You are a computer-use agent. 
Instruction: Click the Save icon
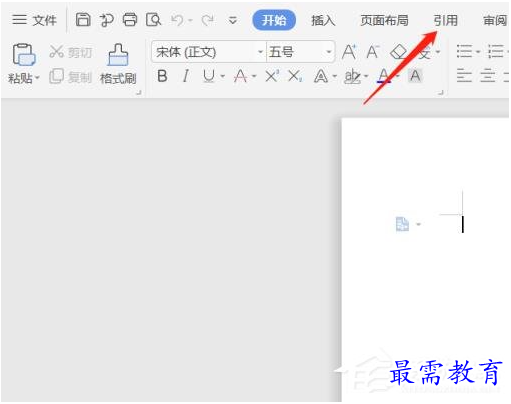click(x=83, y=20)
